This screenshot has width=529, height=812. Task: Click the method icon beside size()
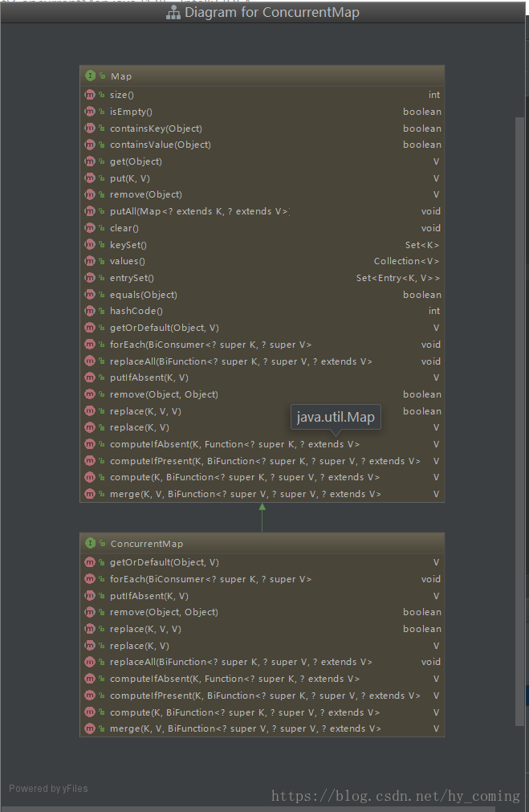click(x=90, y=95)
